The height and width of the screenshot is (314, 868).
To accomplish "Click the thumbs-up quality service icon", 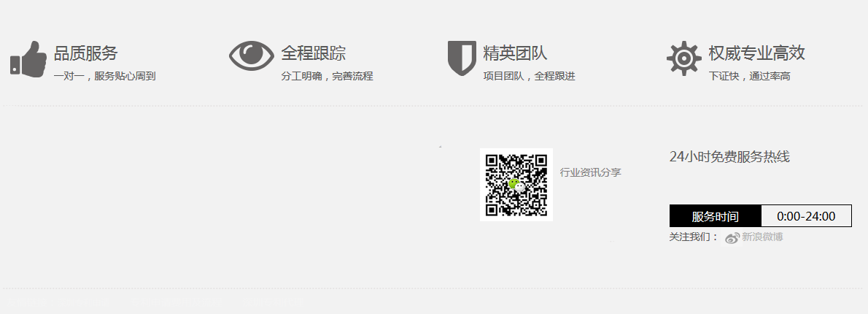I will point(28,58).
